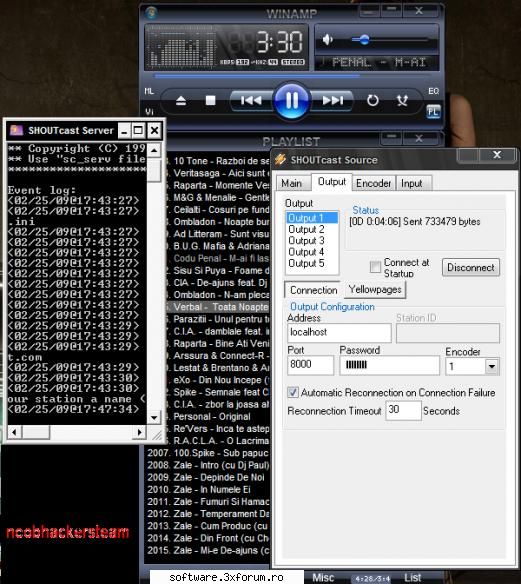Image resolution: width=521 pixels, height=584 pixels.
Task: Click the Reconnection Timeout field showing 30
Action: pos(403,410)
